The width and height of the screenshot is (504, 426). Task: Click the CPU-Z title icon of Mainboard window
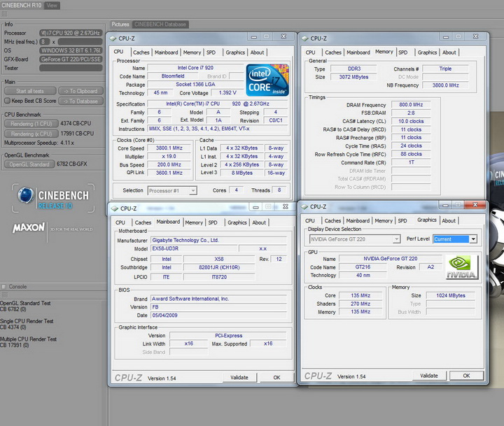click(x=114, y=208)
